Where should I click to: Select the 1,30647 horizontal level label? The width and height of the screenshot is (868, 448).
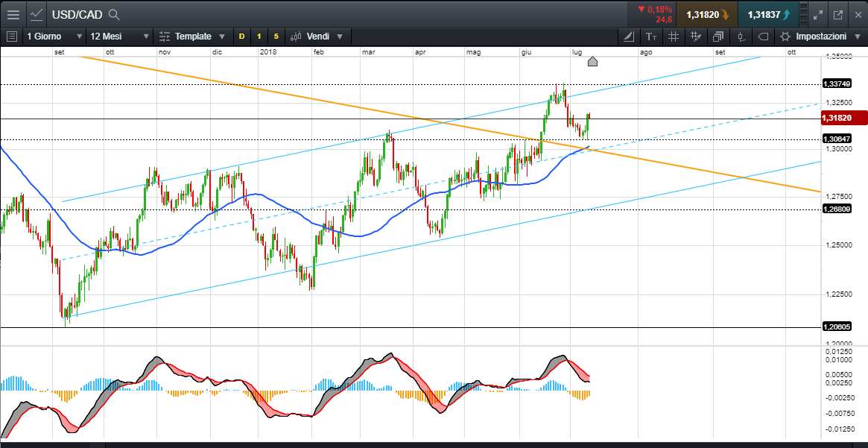(x=837, y=139)
